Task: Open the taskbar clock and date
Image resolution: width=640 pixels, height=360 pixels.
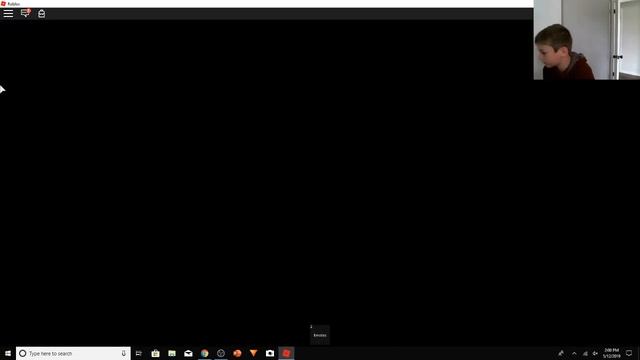Action: (x=611, y=353)
